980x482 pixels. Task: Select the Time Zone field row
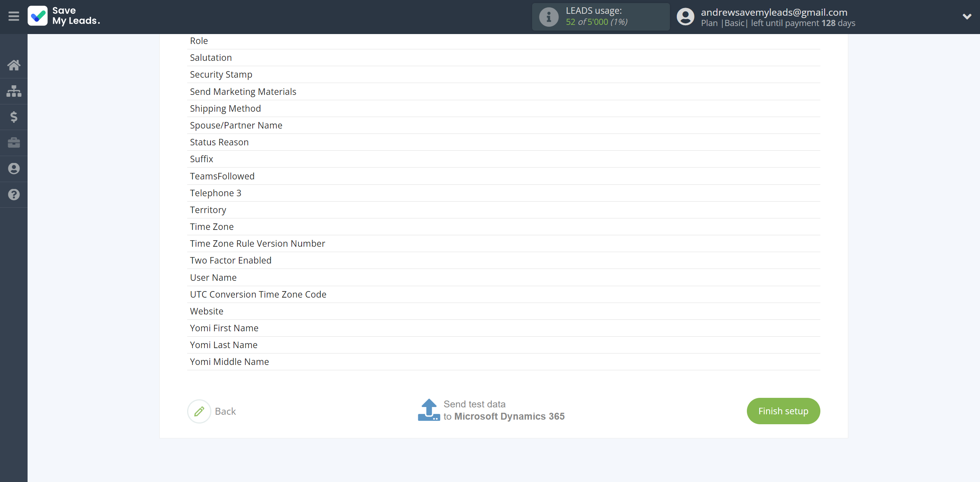tap(503, 227)
